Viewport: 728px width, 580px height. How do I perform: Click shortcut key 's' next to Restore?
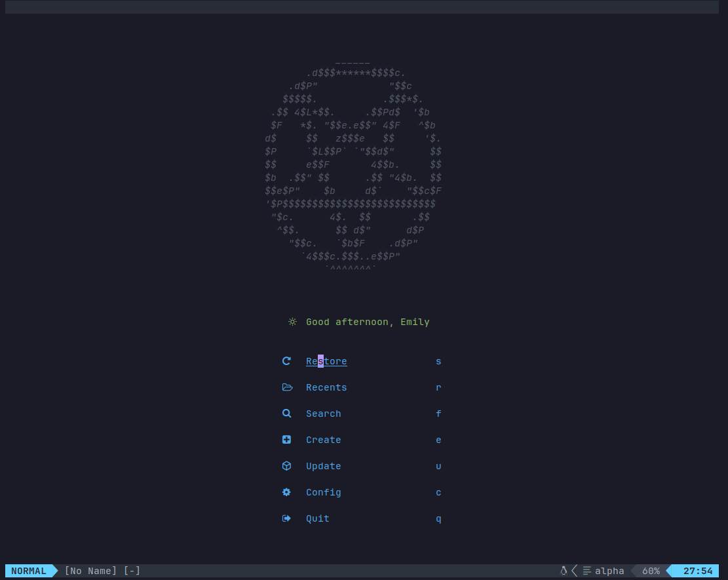click(x=438, y=361)
